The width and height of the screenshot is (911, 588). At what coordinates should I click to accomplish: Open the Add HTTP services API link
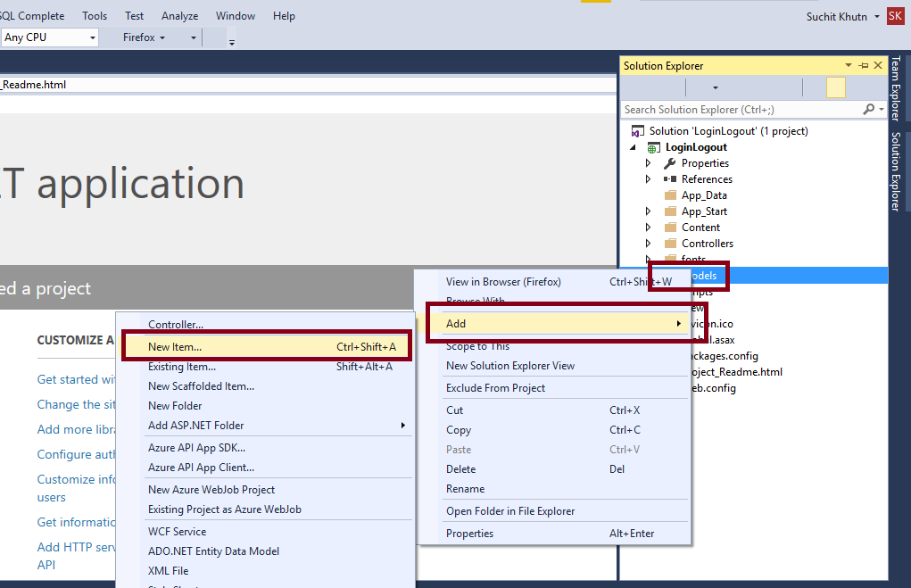pos(76,556)
